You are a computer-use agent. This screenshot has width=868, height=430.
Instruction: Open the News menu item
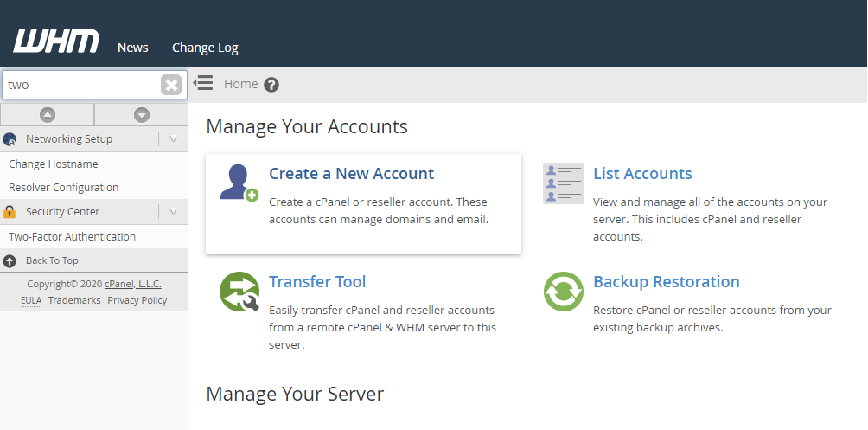coord(133,48)
